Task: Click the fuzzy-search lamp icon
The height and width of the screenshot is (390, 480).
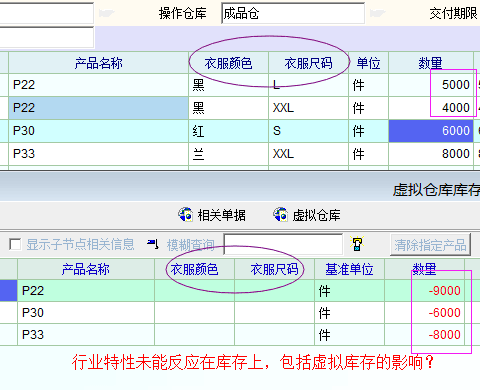Action: coord(357,244)
